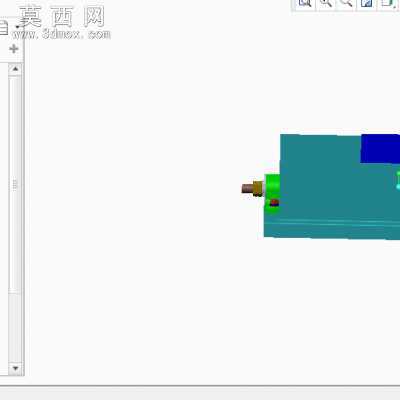Open the saved views icon dropdown at toolbar edge

[388, 4]
